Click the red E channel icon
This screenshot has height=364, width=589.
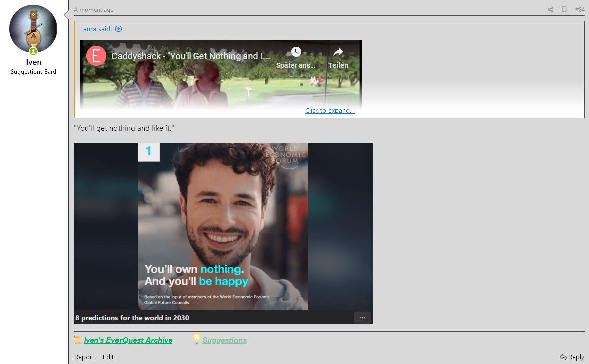(96, 56)
